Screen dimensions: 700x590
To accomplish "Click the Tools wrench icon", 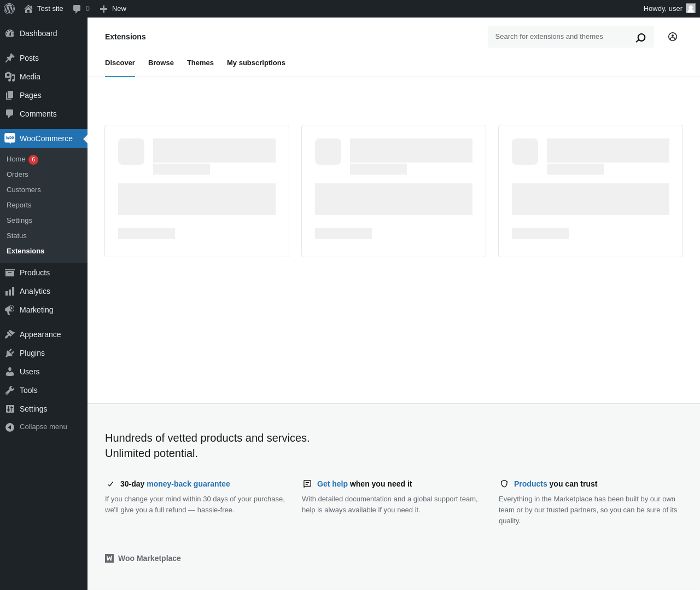I will (10, 390).
